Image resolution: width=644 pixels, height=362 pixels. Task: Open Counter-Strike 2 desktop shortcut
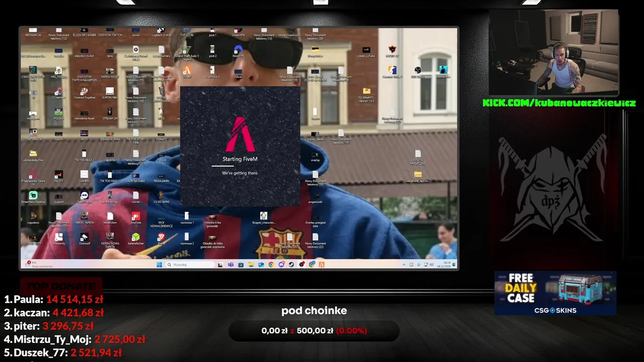pos(392,72)
